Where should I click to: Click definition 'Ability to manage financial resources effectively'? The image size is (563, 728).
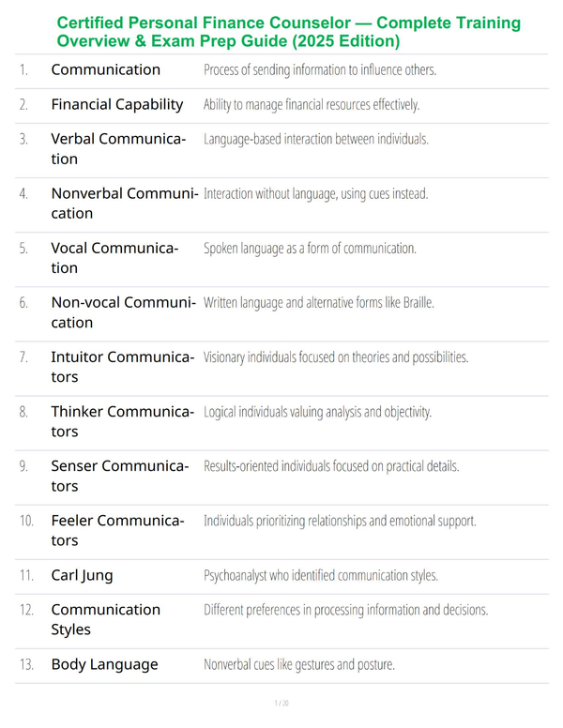click(x=312, y=105)
